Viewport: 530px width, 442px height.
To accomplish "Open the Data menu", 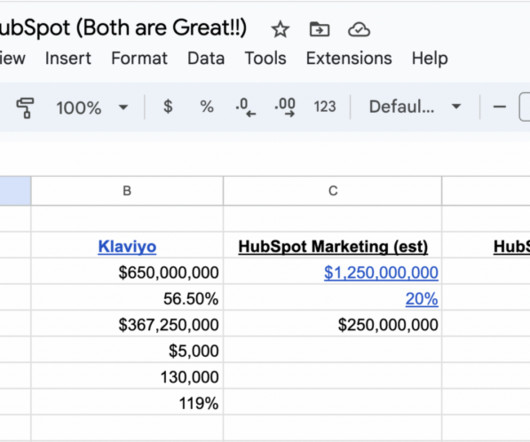I will (x=206, y=58).
